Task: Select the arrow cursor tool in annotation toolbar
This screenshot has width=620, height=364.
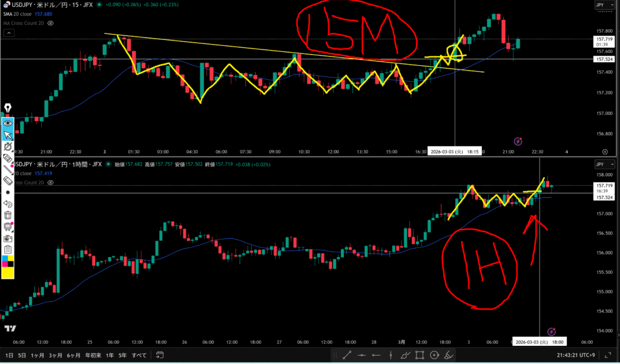Action: click(x=8, y=134)
